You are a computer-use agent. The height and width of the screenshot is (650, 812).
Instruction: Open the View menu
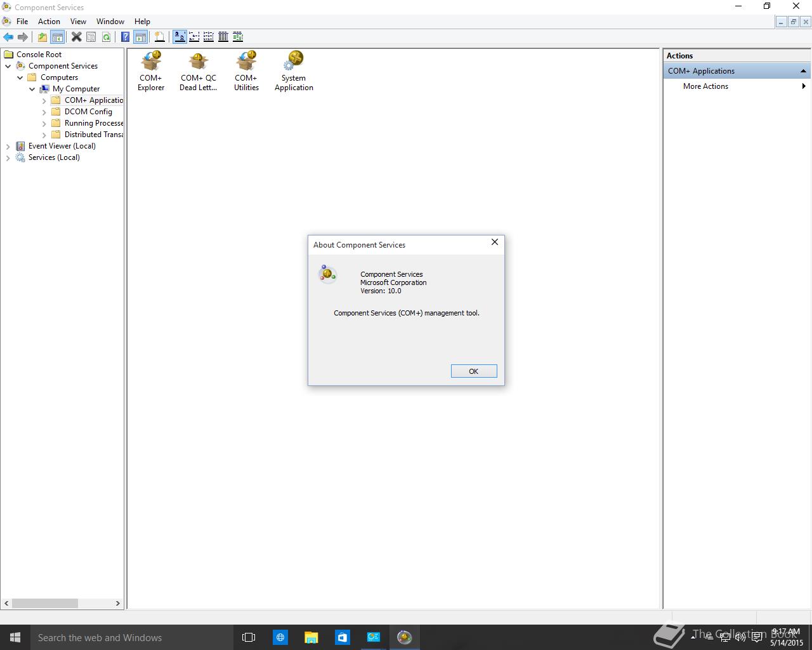(x=78, y=21)
